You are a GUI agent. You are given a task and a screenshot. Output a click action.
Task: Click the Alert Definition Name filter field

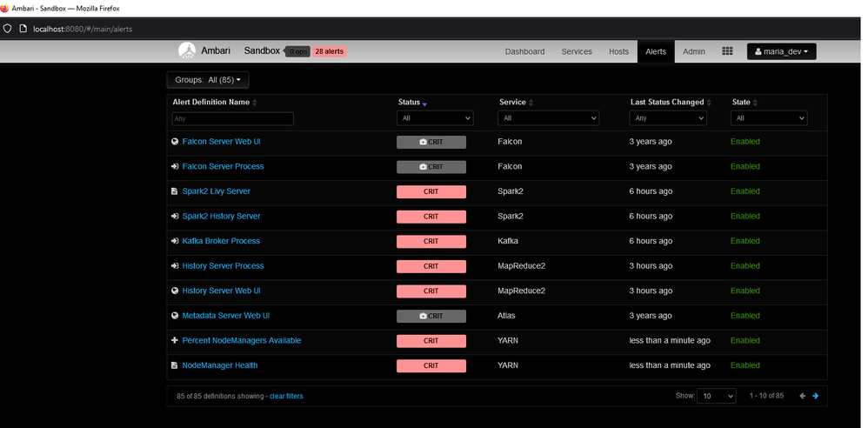[232, 118]
